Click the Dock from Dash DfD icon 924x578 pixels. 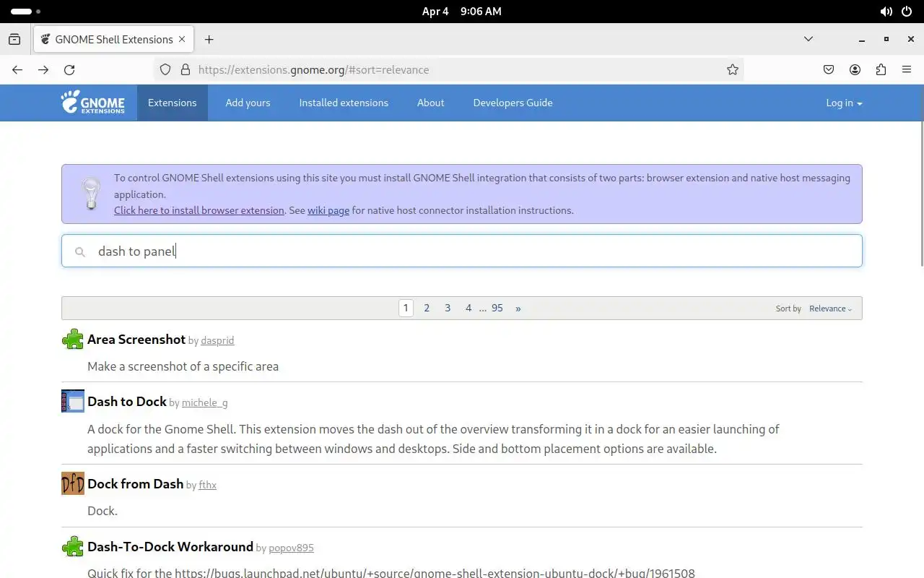73,483
